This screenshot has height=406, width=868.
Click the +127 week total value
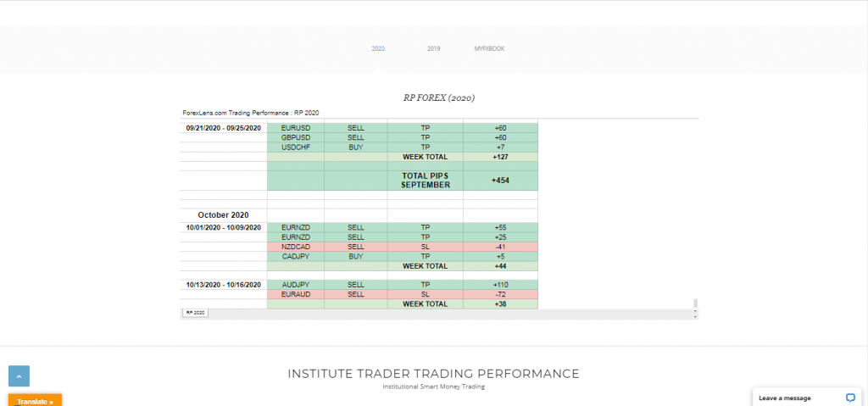coord(500,157)
